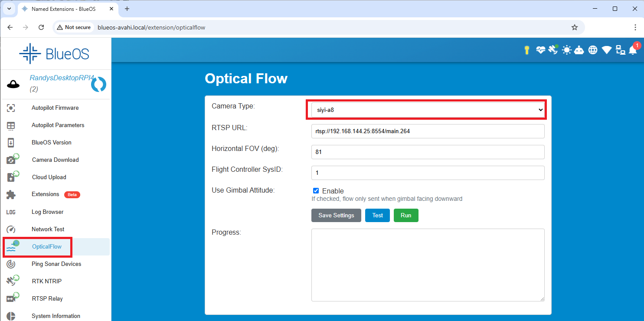Image resolution: width=644 pixels, height=321 pixels.
Task: Click the sun theme icon in header
Action: coord(566,50)
